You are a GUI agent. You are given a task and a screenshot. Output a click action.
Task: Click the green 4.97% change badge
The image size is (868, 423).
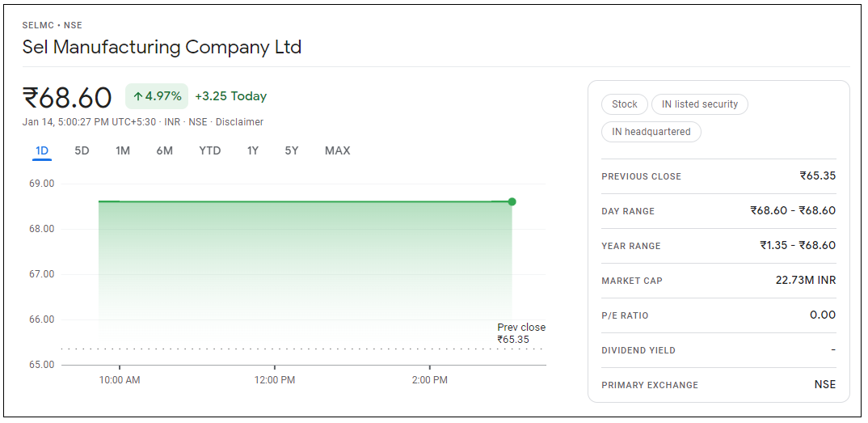[157, 96]
